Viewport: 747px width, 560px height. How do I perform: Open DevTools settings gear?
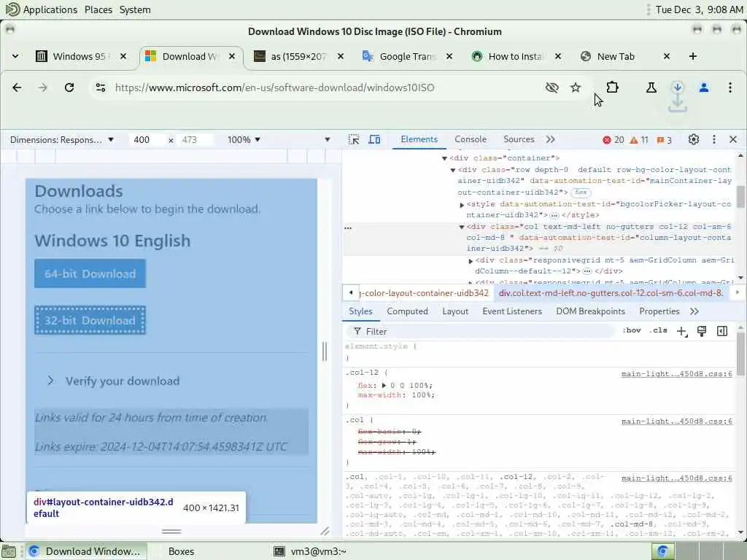694,139
